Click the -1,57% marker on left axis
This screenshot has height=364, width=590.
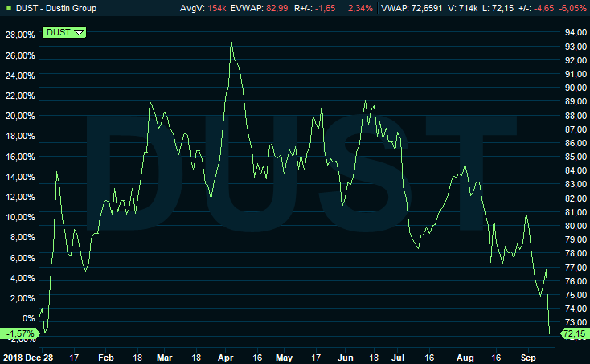pyautogui.click(x=19, y=333)
